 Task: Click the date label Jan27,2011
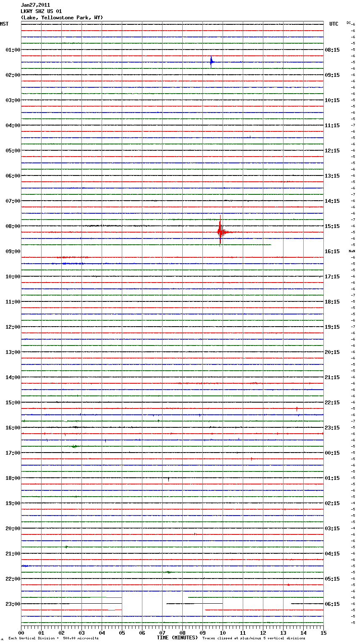tap(35, 5)
